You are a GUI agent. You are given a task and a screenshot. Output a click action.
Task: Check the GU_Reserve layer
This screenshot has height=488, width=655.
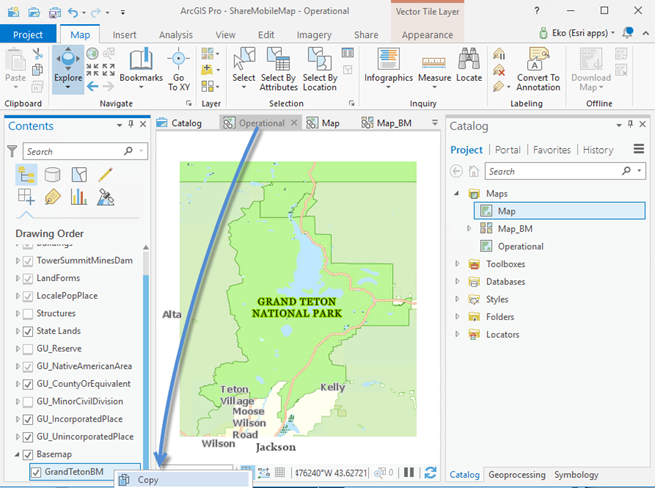click(x=28, y=349)
